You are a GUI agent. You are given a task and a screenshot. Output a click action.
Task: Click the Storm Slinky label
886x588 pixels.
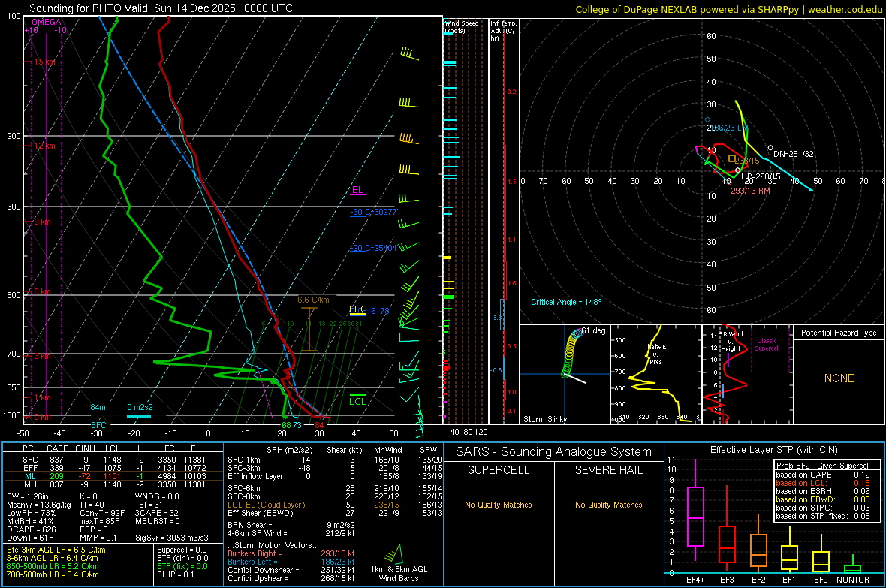pos(544,419)
